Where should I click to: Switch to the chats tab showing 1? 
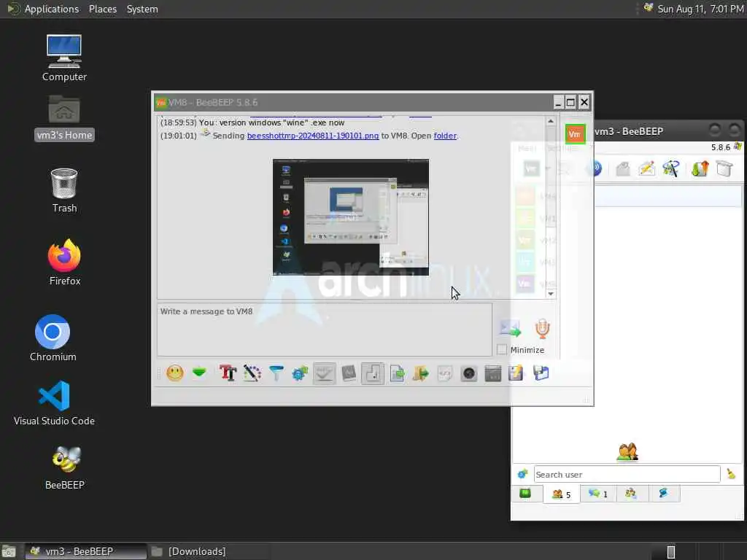598,494
